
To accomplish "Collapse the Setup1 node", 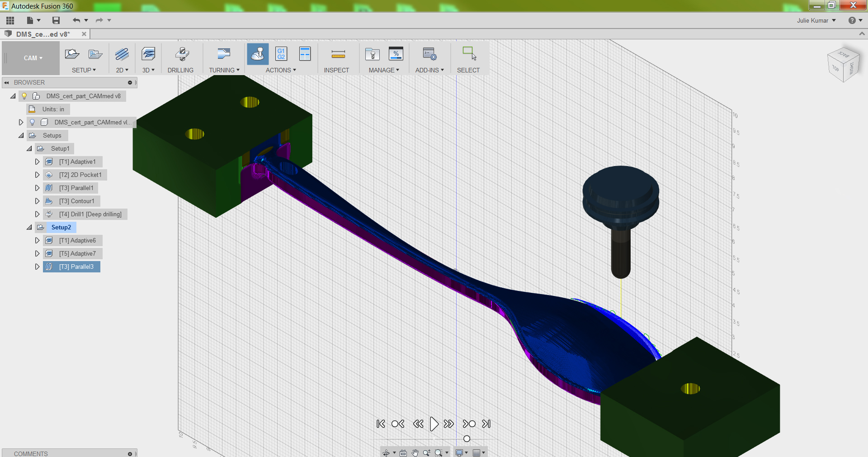I will 29,148.
